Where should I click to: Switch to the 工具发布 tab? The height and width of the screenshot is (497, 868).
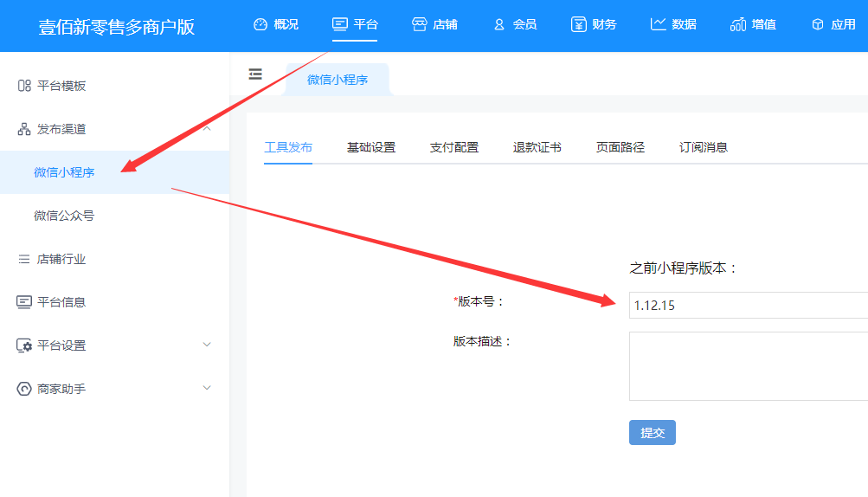click(x=288, y=147)
